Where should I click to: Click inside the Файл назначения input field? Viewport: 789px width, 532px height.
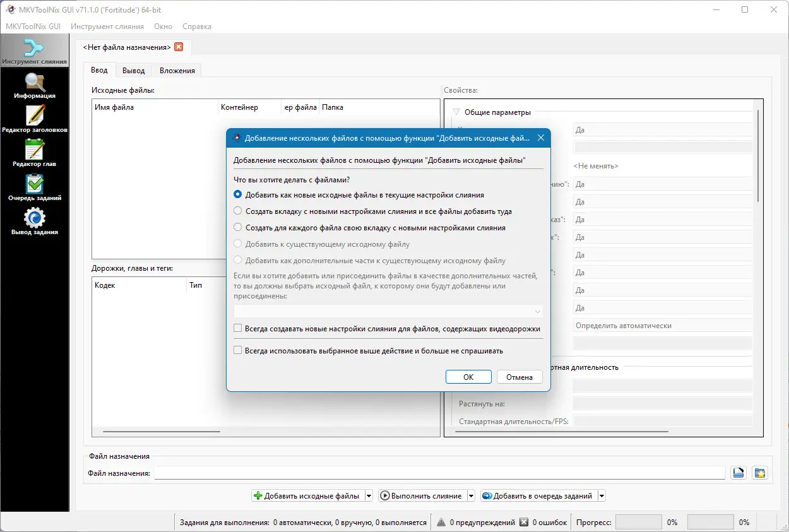point(442,472)
